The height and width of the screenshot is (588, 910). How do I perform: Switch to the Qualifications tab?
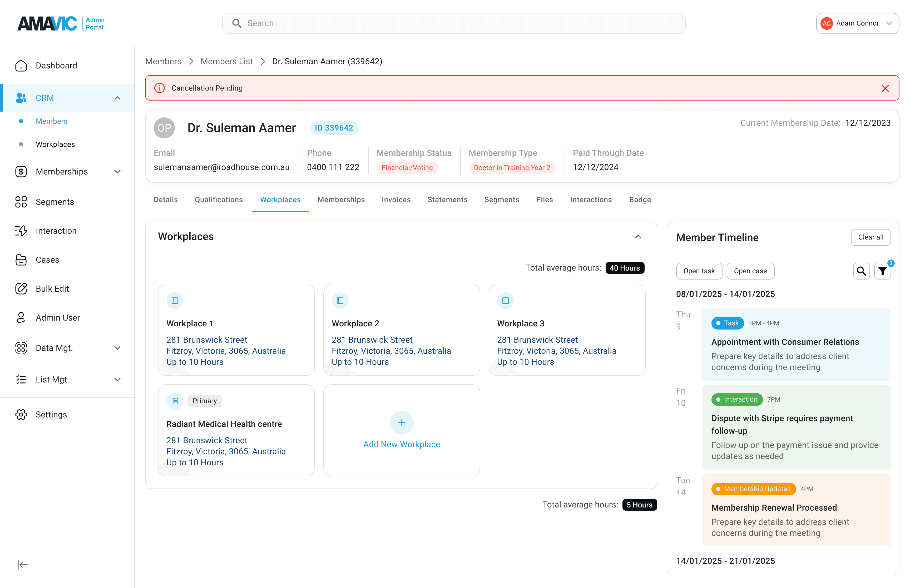(x=219, y=200)
